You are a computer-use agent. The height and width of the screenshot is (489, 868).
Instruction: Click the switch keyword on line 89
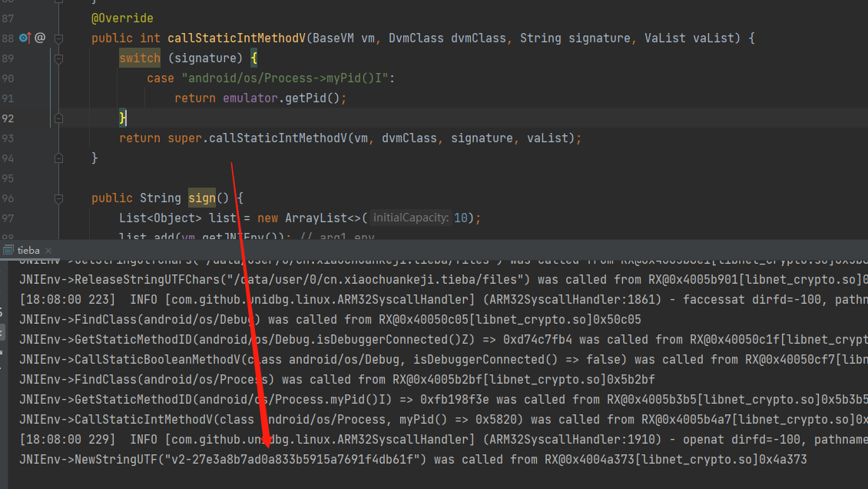140,58
